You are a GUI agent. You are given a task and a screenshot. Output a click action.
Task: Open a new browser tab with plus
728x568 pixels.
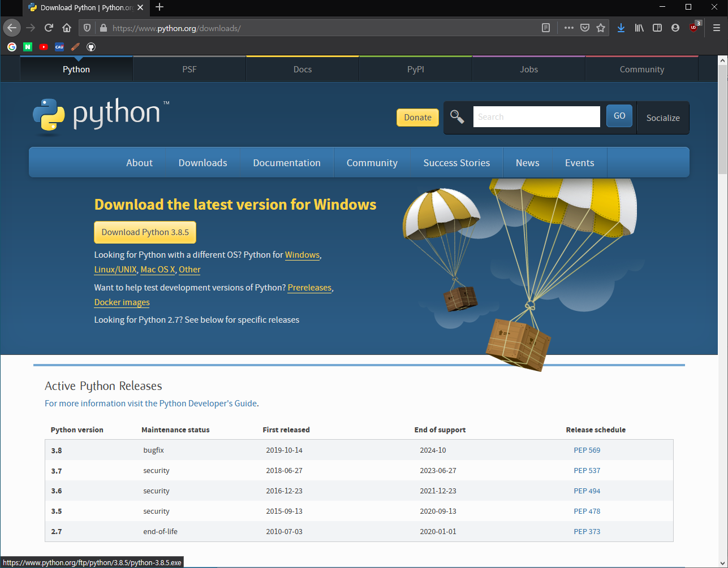click(x=160, y=7)
